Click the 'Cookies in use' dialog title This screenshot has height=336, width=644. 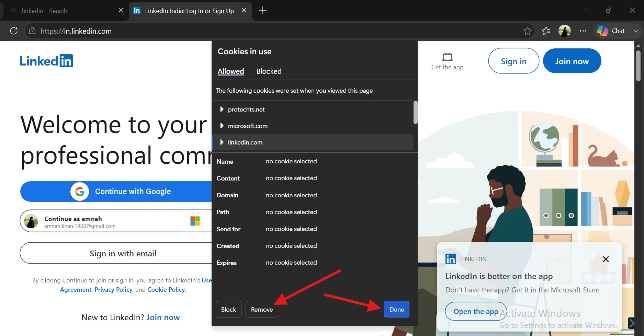tap(245, 51)
